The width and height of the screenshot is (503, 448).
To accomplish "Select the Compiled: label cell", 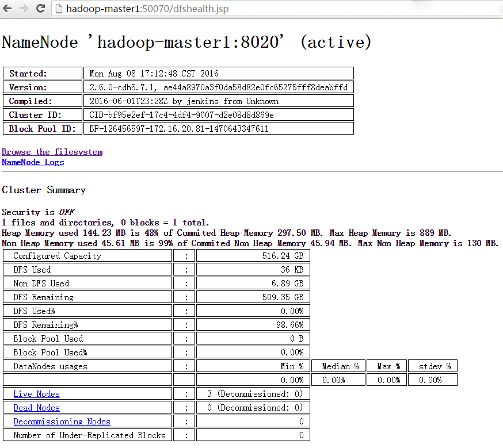I will tap(43, 101).
